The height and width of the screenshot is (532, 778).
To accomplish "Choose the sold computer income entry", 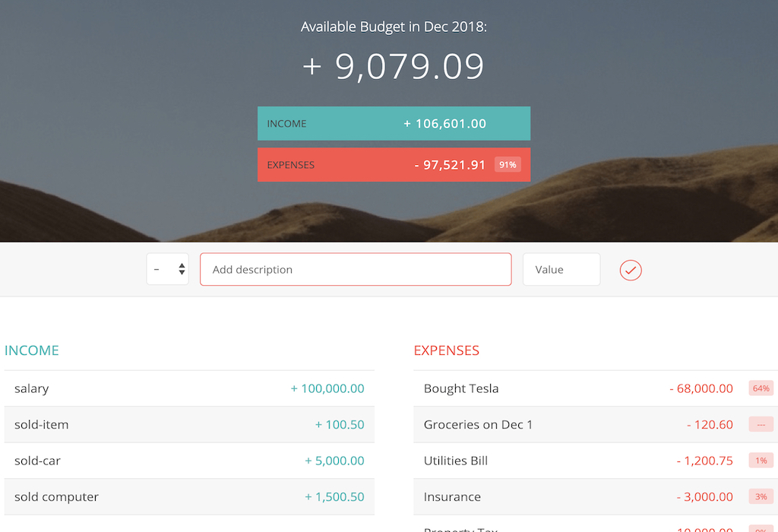I will click(189, 497).
